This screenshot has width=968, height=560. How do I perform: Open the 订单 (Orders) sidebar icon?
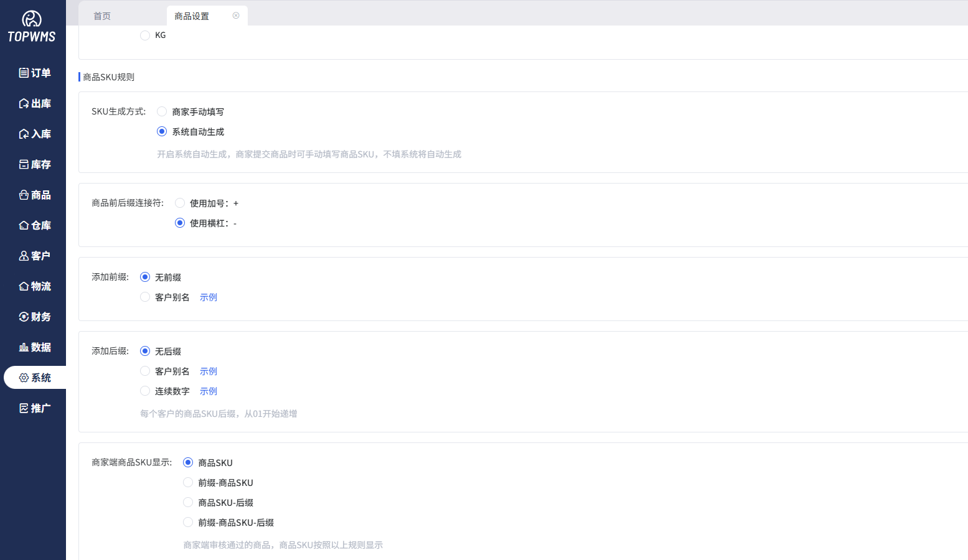coord(24,73)
